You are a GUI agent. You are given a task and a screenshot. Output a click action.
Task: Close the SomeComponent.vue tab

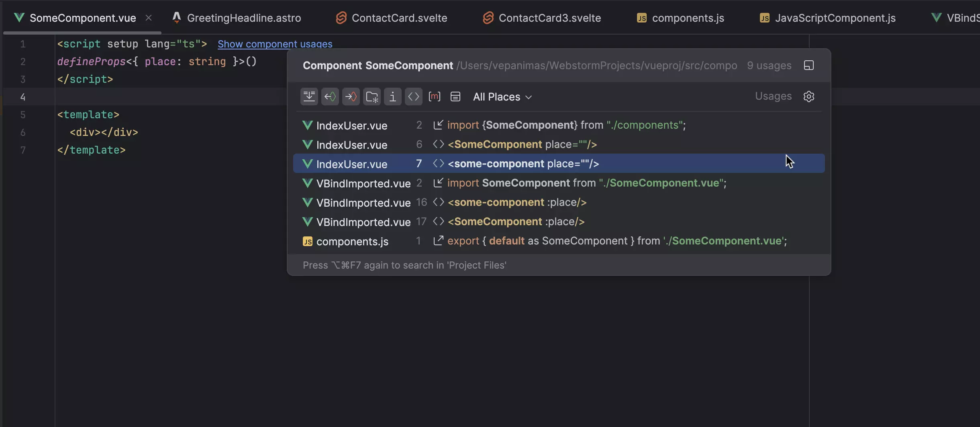click(x=149, y=18)
